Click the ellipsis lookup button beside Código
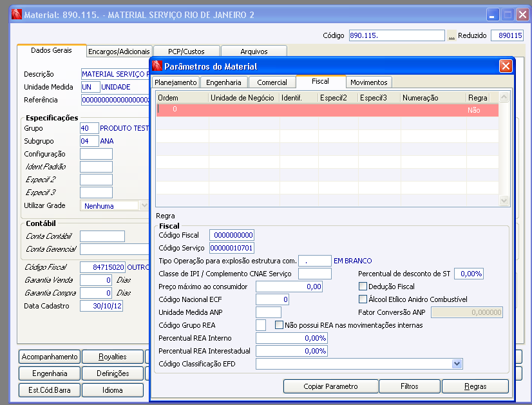The width and height of the screenshot is (532, 405). 451,36
